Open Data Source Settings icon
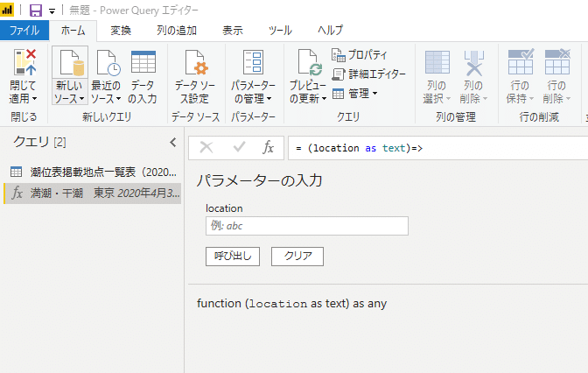The width and height of the screenshot is (588, 373). [194, 64]
